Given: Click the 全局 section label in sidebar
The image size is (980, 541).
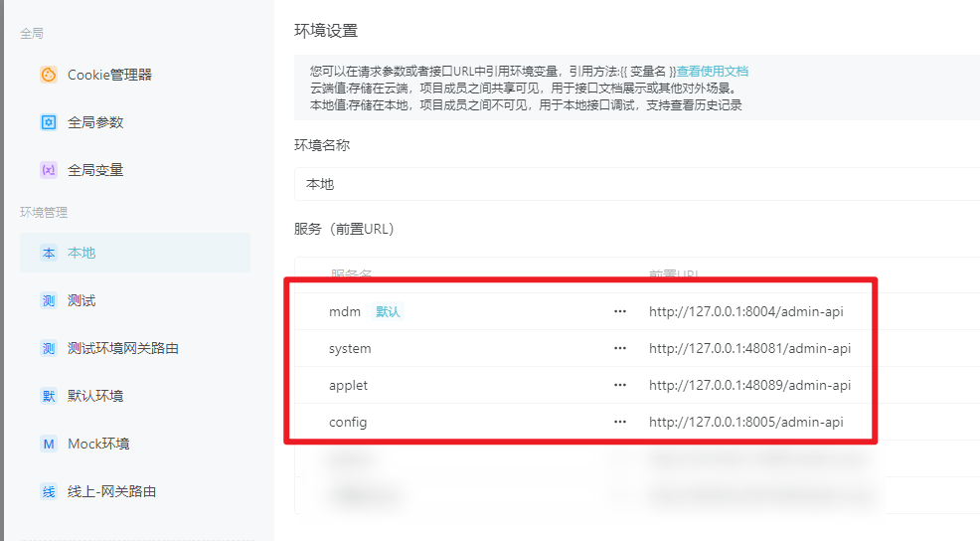Looking at the screenshot, I should [x=32, y=33].
